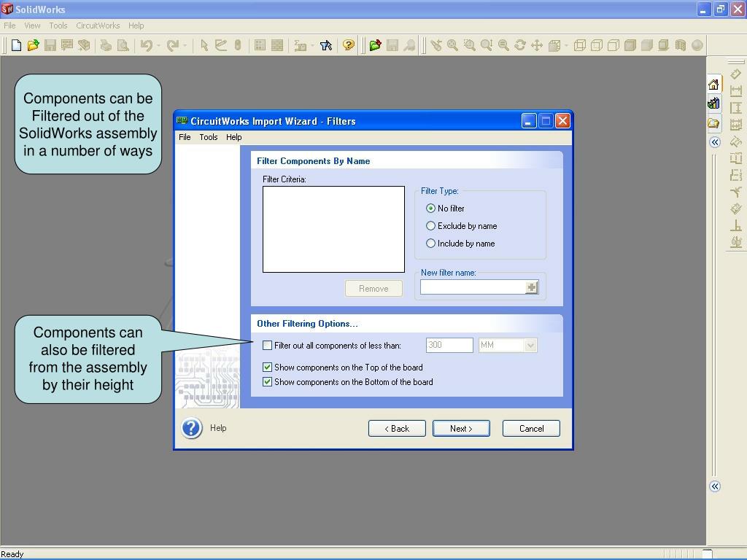Click the Pan four-arrow icon
This screenshot has height=560, width=747.
tap(537, 45)
